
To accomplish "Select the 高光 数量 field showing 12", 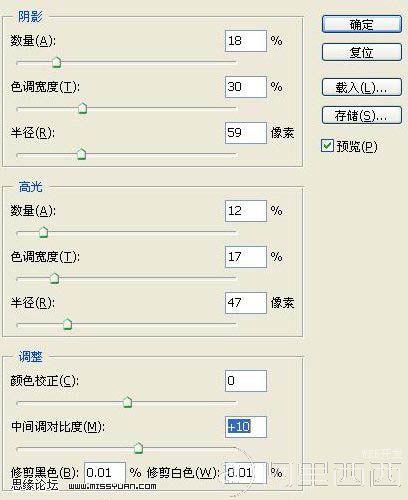I will point(246,211).
